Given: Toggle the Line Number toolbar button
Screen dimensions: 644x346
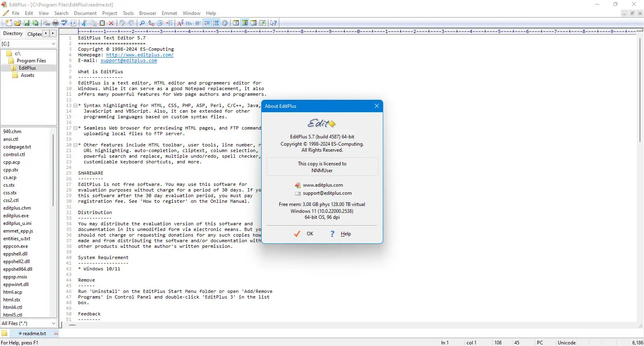Looking at the screenshot, I should [x=216, y=23].
